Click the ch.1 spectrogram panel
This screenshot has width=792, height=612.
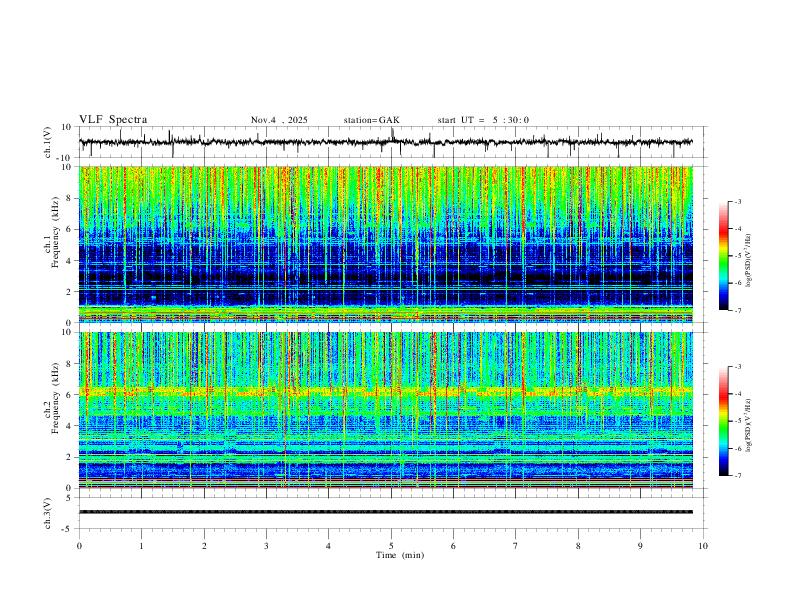point(386,244)
